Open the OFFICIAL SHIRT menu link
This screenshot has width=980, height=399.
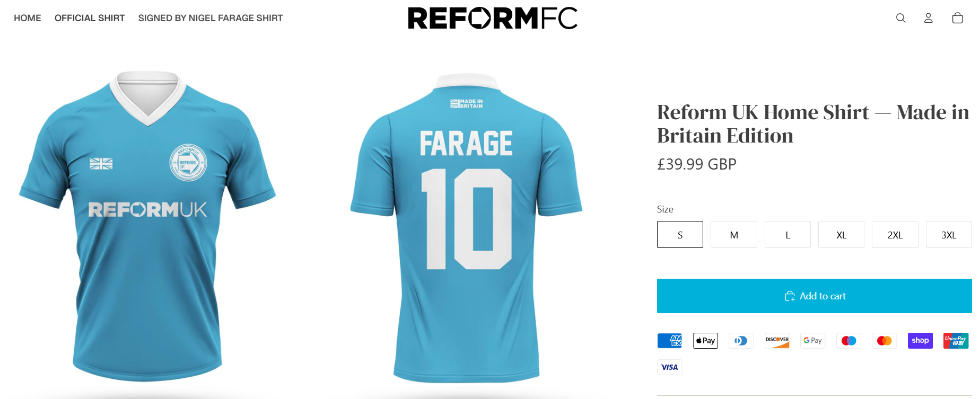coord(90,18)
